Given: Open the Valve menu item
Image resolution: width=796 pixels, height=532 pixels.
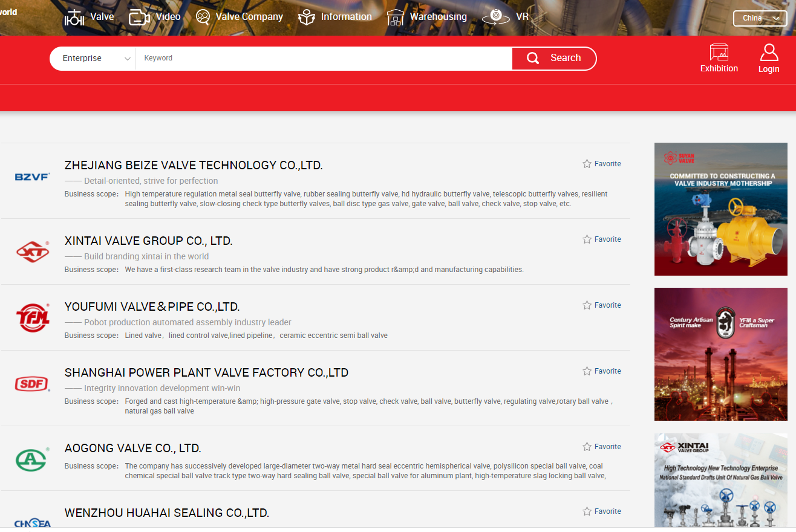Looking at the screenshot, I should (x=102, y=17).
